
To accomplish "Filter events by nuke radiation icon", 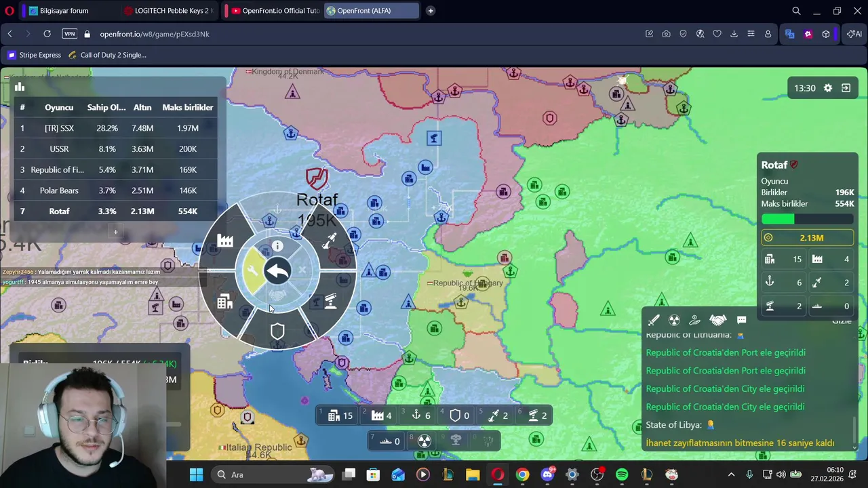I will (x=674, y=320).
